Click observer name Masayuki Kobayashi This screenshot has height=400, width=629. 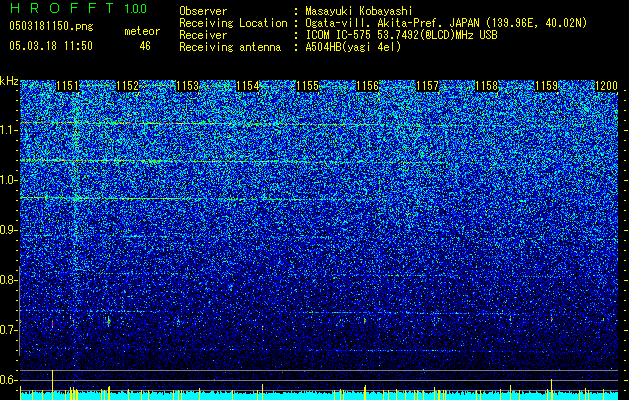[359, 11]
